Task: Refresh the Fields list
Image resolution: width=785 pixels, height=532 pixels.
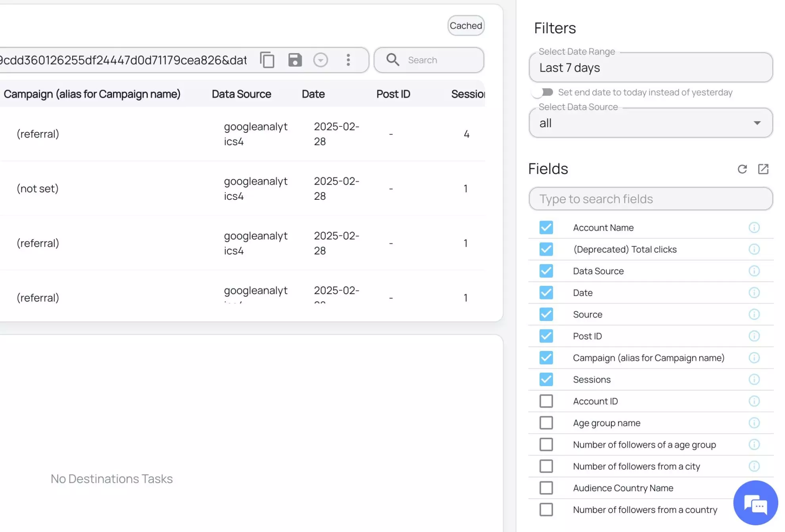Action: pos(742,169)
